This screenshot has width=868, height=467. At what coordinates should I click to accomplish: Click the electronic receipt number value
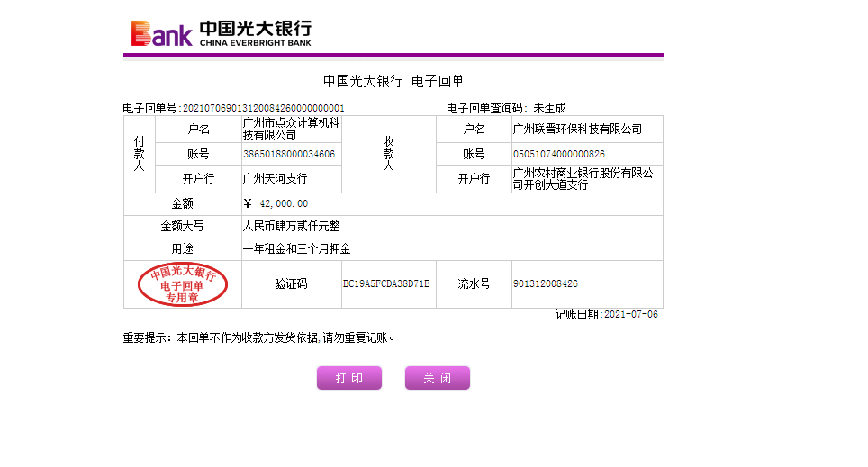(x=263, y=108)
